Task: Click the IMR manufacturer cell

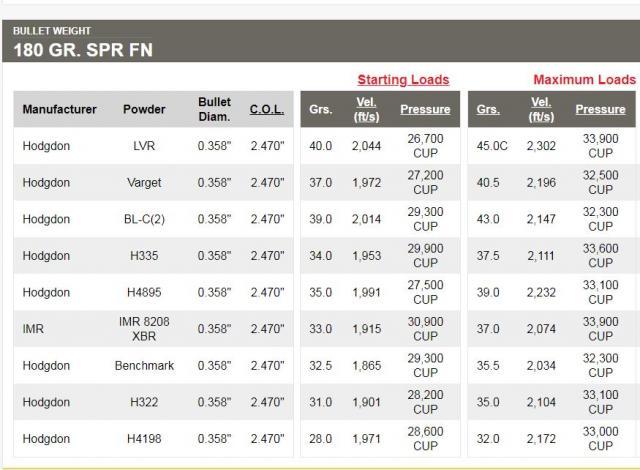Action: [x=33, y=329]
